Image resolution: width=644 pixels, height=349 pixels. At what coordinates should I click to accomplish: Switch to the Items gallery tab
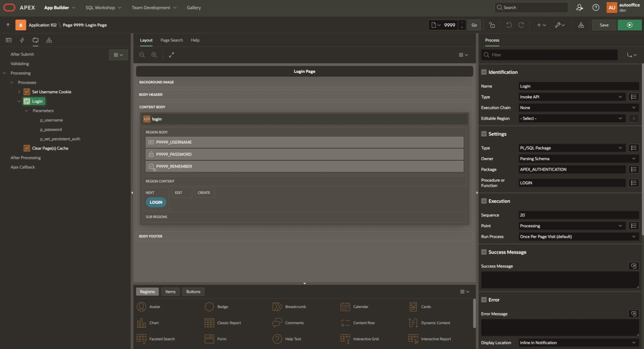170,292
